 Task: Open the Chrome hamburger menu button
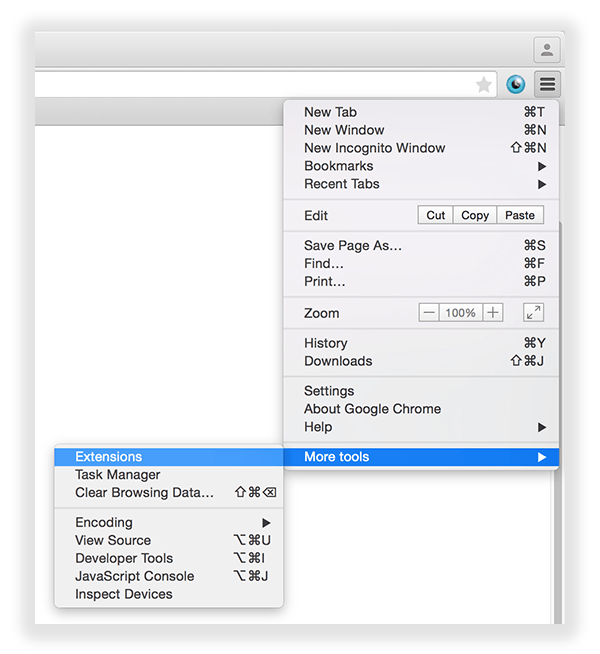tap(547, 84)
